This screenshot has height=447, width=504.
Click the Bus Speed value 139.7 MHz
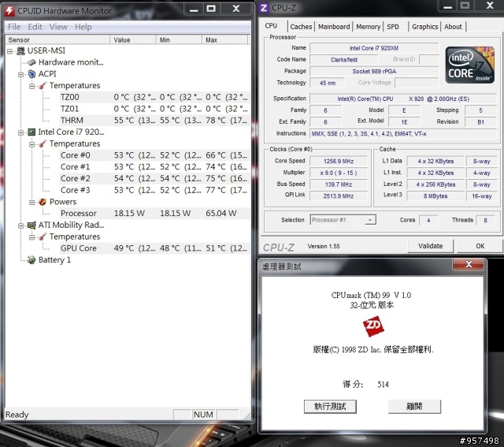[x=339, y=184]
